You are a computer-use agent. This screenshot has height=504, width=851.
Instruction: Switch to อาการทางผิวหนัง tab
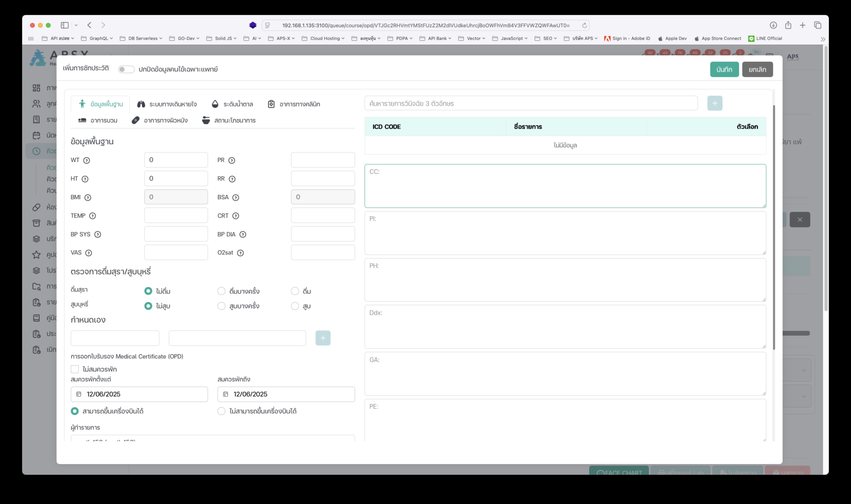click(160, 120)
